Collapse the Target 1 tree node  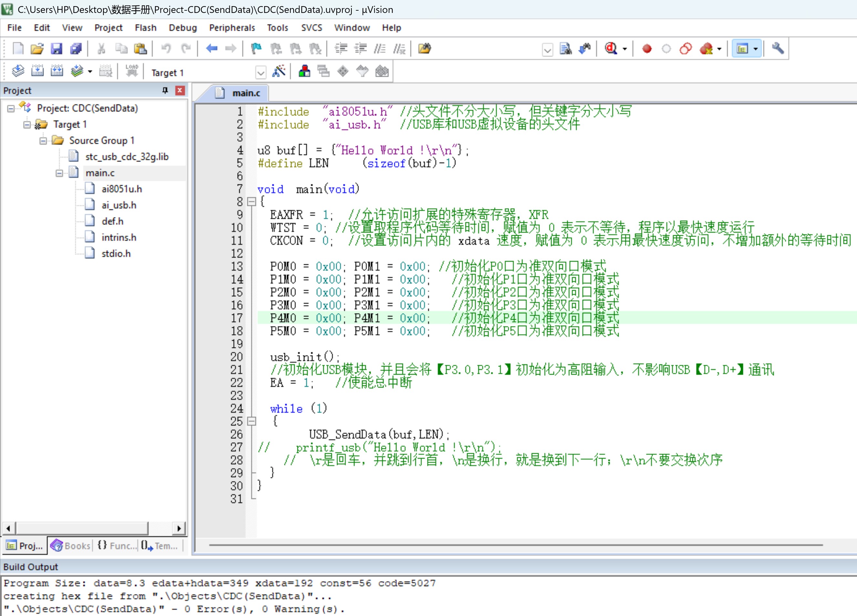(x=27, y=125)
